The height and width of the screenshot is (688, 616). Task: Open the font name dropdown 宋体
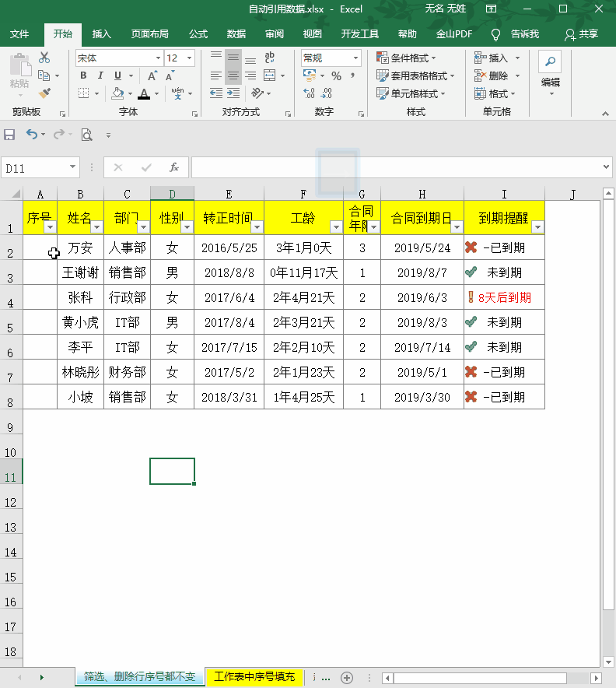pos(158,58)
